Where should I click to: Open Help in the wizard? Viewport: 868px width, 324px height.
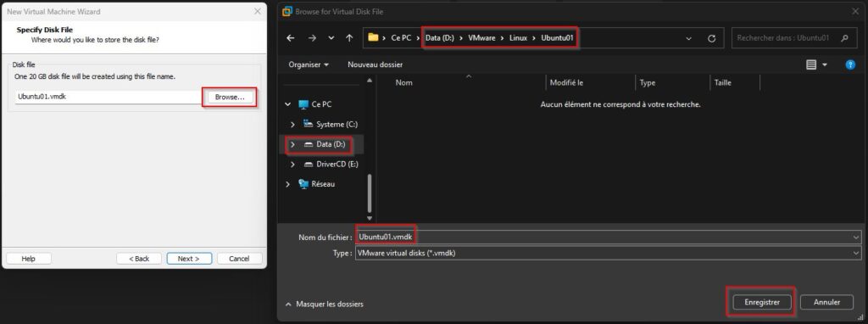tap(28, 259)
